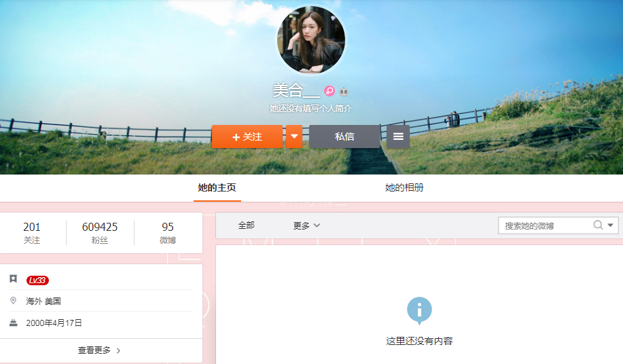Click the location pin icon beside 海外 美国

(x=14, y=301)
